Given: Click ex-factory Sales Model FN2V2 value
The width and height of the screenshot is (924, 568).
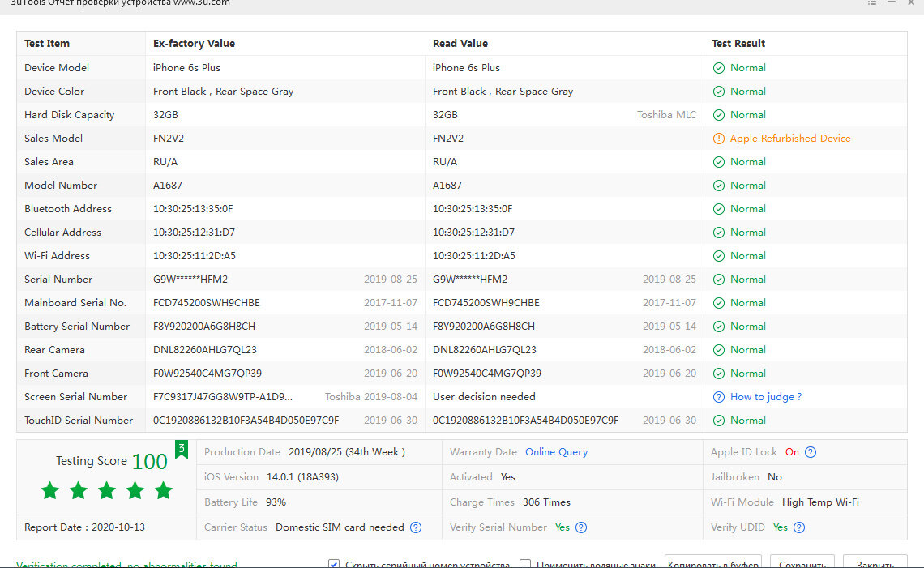Looking at the screenshot, I should pos(169,139).
